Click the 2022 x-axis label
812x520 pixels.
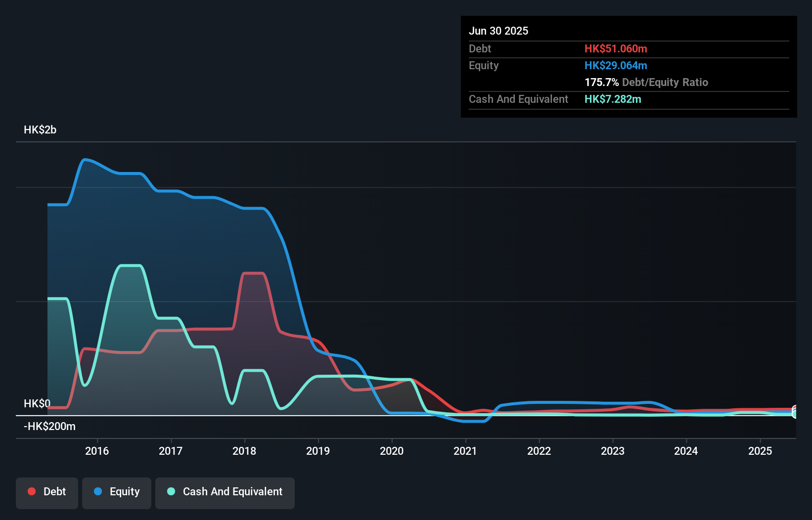tap(539, 451)
